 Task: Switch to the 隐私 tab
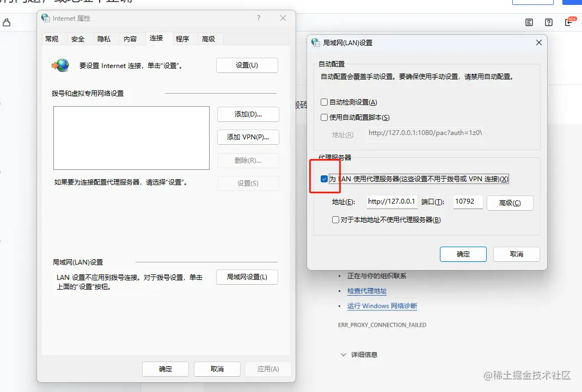(x=104, y=39)
